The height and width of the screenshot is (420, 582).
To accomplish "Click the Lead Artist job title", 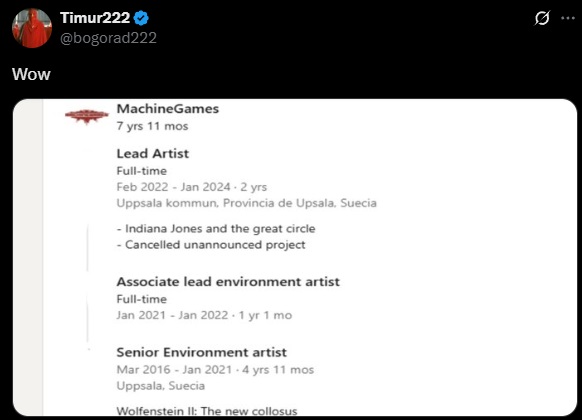I will pyautogui.click(x=153, y=153).
